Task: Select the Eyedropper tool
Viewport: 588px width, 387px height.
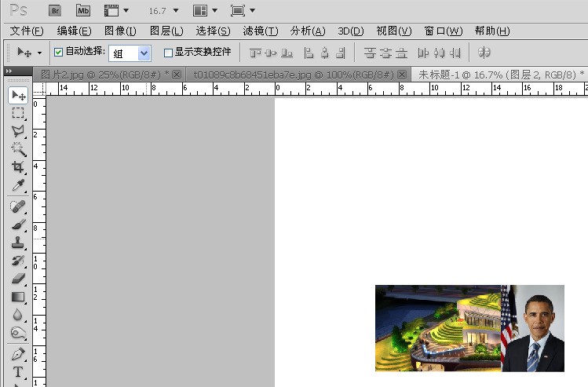Action: [18, 185]
